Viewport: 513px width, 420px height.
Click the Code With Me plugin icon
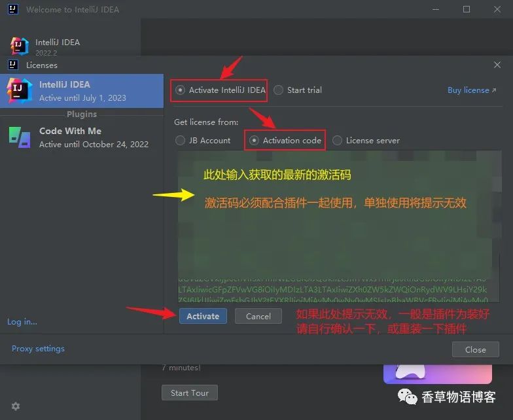click(x=20, y=137)
